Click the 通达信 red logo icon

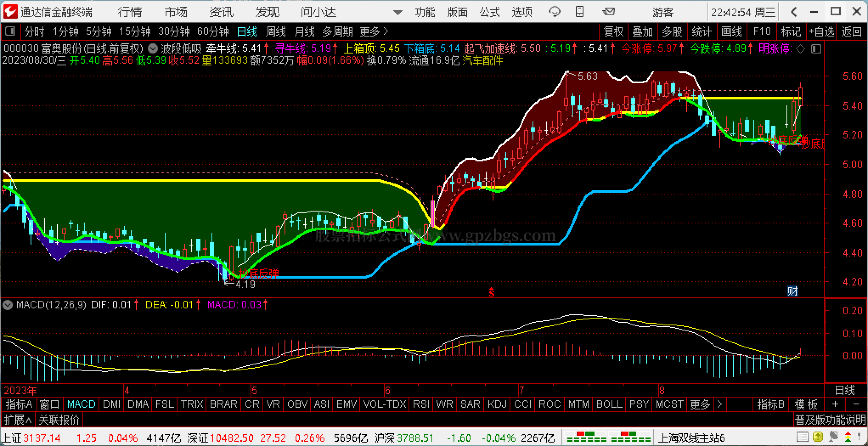(10, 11)
